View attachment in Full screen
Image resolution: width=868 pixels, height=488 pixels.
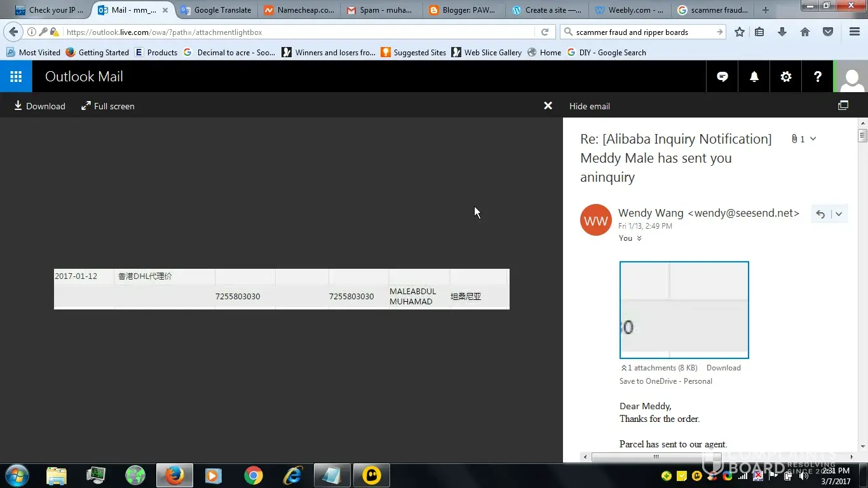point(108,106)
